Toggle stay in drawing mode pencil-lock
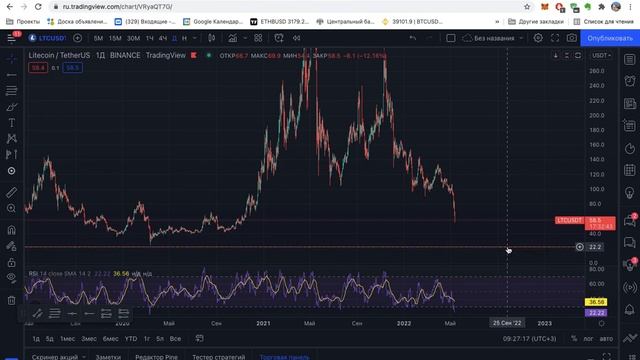 point(11,246)
